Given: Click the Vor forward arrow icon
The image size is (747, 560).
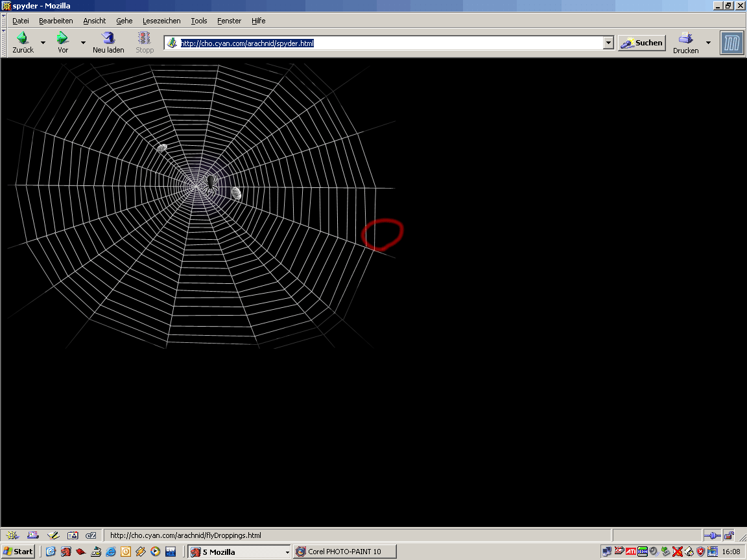Looking at the screenshot, I should 62,38.
